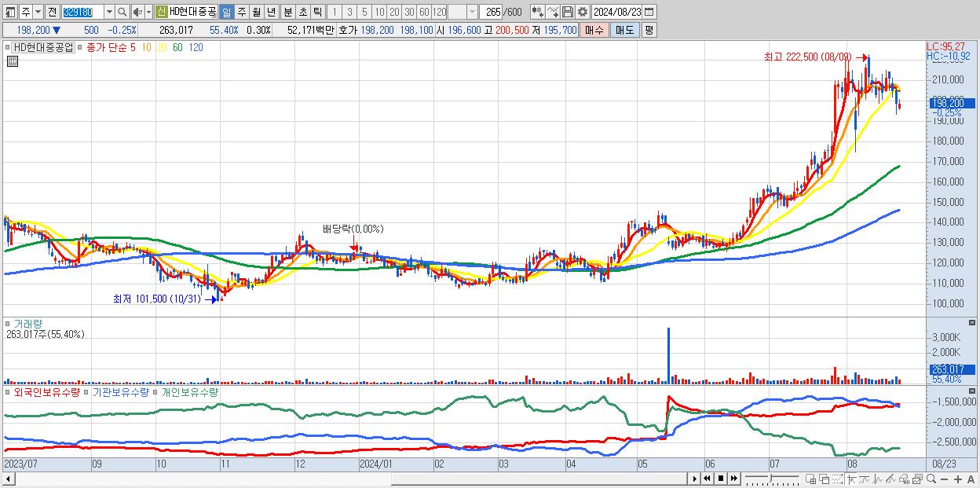Image resolution: width=980 pixels, height=488 pixels.
Task: Click the 거래량 volume panel label
Action: (x=28, y=323)
